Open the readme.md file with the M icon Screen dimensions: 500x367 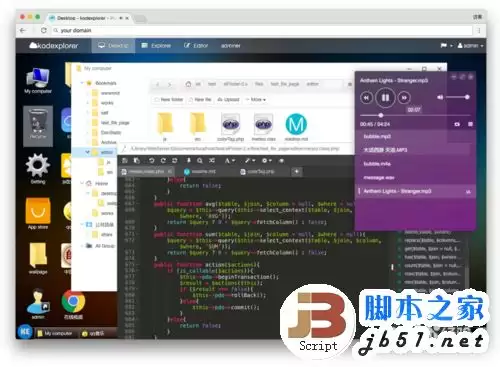coord(296,127)
